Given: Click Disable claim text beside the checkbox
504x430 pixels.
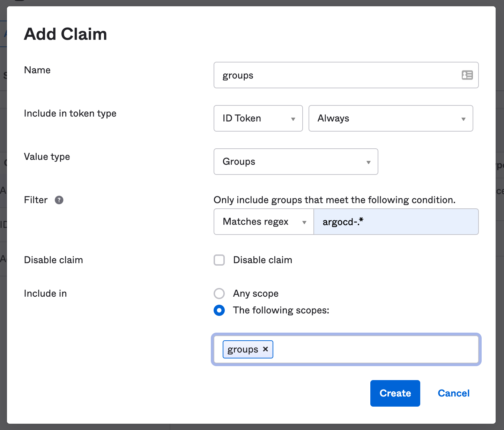Looking at the screenshot, I should [262, 260].
